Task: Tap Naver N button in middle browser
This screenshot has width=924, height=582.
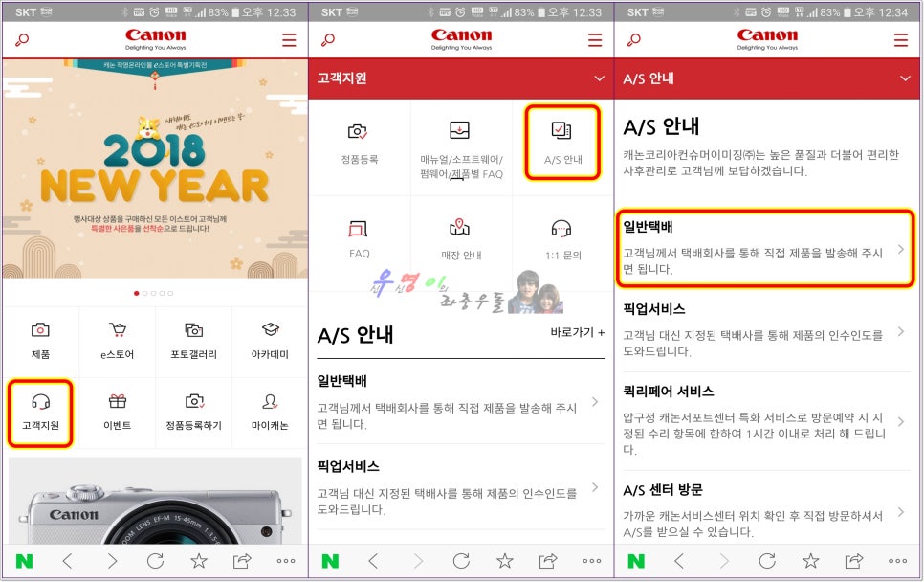Action: pyautogui.click(x=330, y=561)
